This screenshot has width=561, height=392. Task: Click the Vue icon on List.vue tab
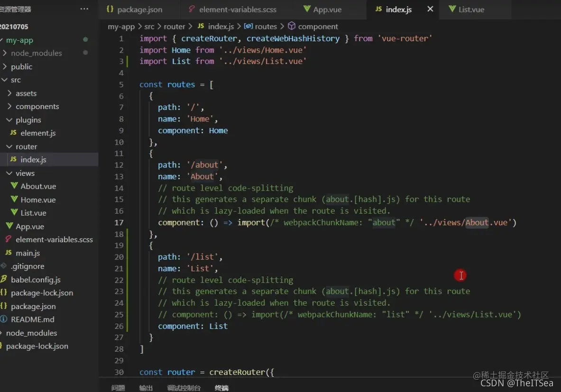(452, 9)
